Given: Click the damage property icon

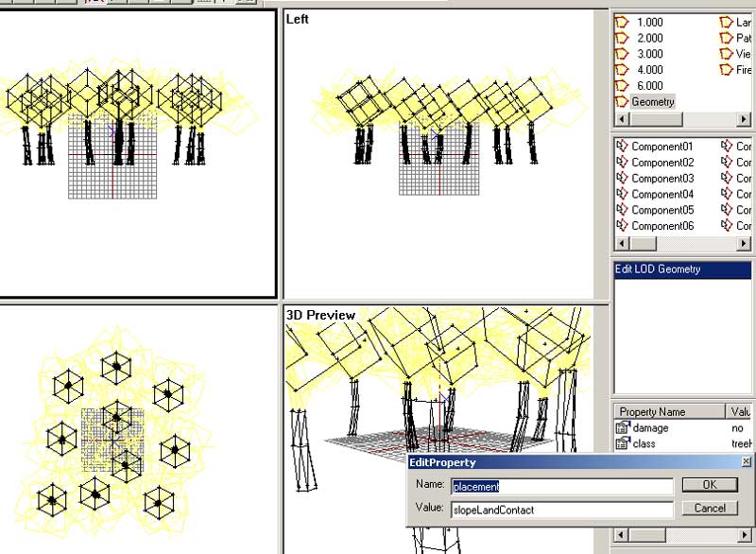Looking at the screenshot, I should pos(622,428).
